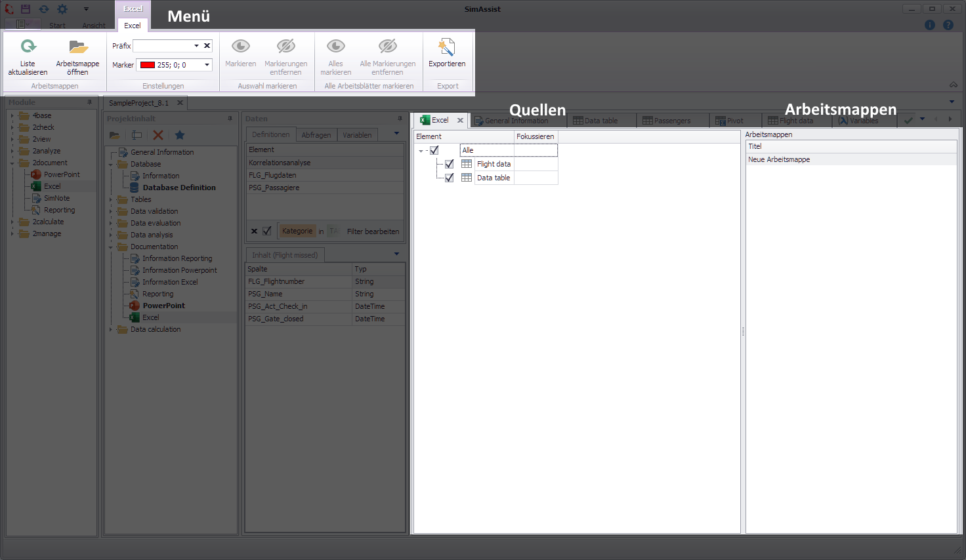966x560 pixels.
Task: Click the rename icon in Projektinhalt toolbar
Action: coord(136,135)
